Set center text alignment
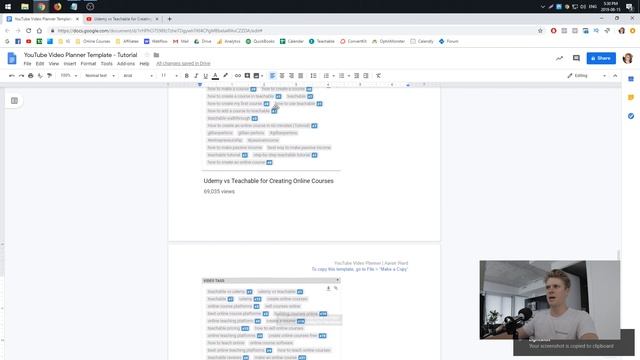This screenshot has width=640, height=360. click(x=282, y=76)
